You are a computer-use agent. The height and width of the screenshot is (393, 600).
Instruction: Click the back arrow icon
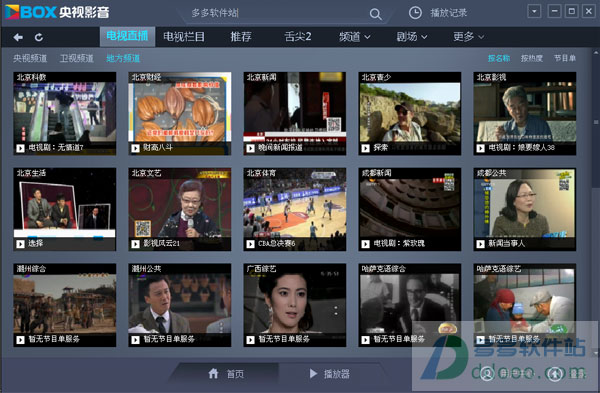tap(18, 37)
